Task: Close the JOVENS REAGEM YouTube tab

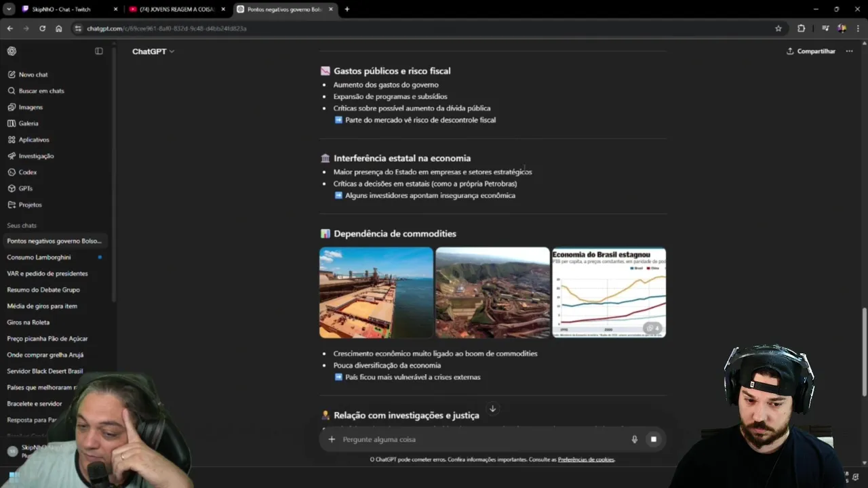Action: (223, 9)
